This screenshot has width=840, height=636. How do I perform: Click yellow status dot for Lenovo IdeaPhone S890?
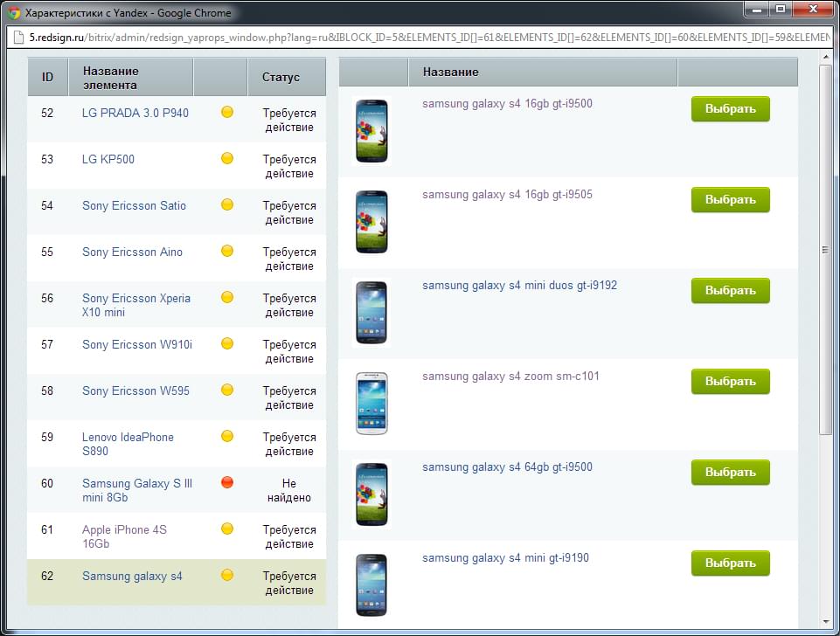(x=227, y=436)
